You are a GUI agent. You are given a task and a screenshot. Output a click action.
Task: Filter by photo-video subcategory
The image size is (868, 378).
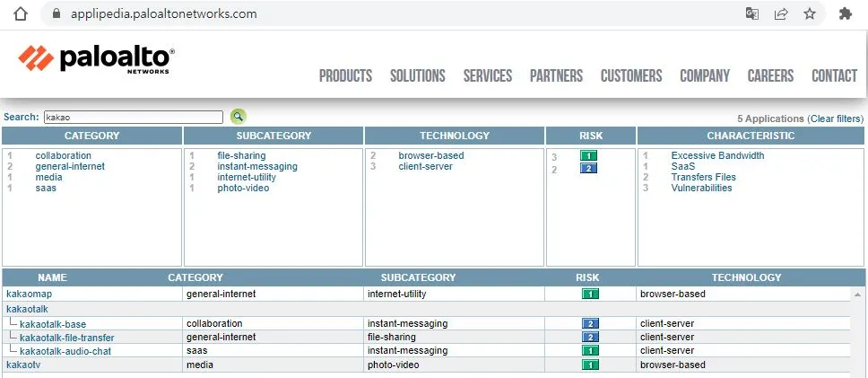[243, 188]
